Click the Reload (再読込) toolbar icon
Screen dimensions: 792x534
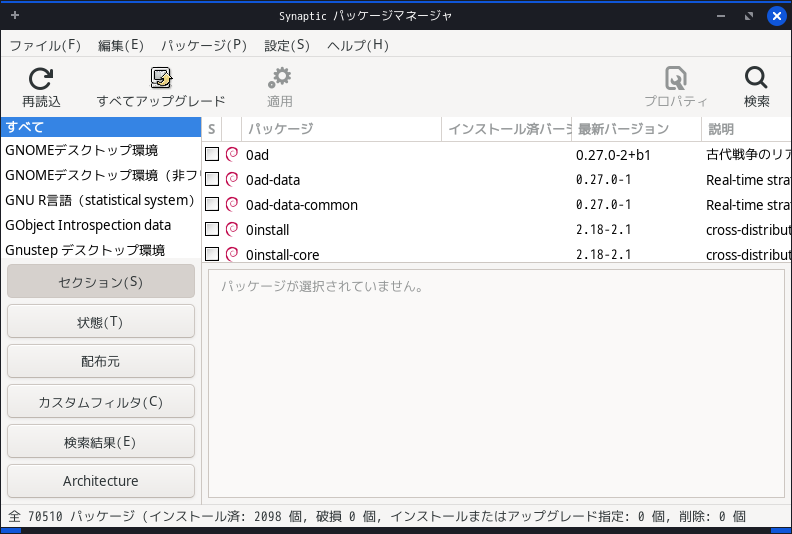[x=41, y=79]
